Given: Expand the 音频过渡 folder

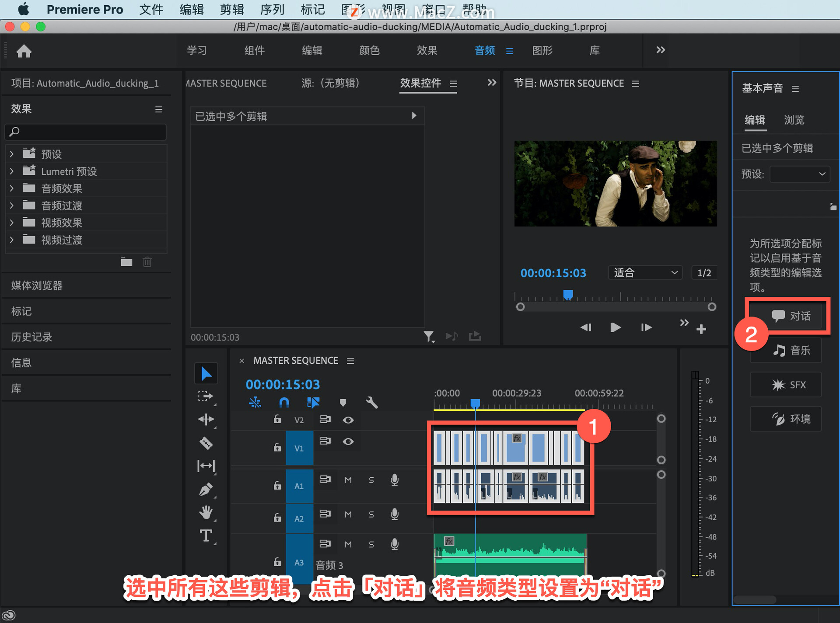Looking at the screenshot, I should 12,205.
